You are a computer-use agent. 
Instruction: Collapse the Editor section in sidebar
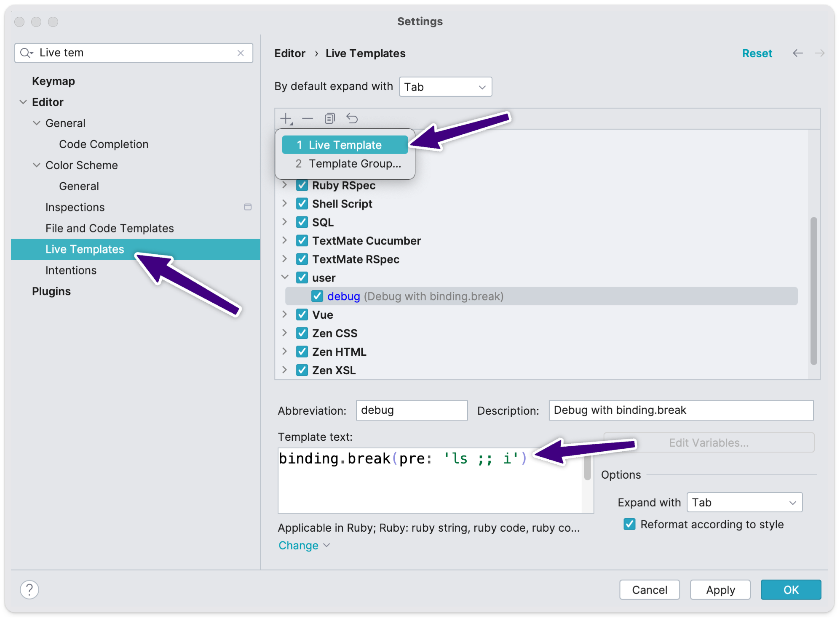pos(23,102)
